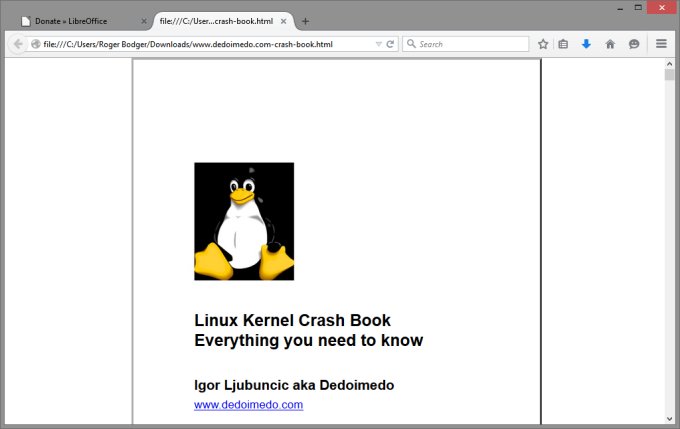Open the chat smiley icon
680x429 pixels.
click(x=634, y=44)
